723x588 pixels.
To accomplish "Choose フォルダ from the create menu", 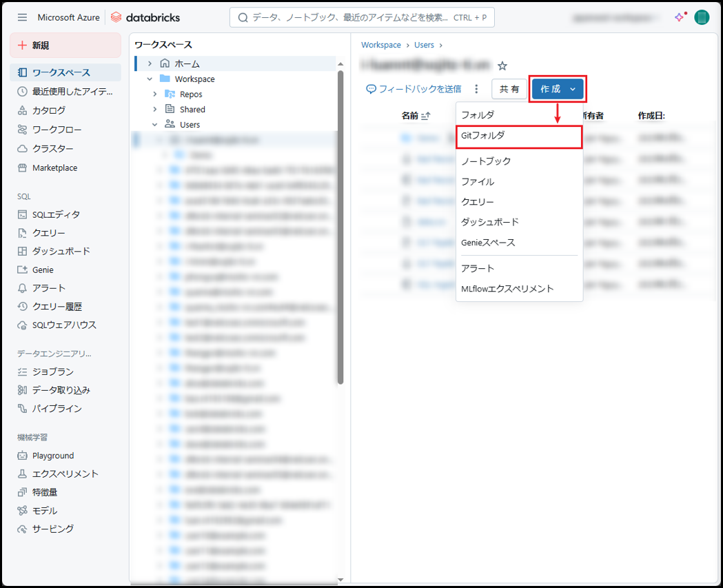I will (519, 115).
